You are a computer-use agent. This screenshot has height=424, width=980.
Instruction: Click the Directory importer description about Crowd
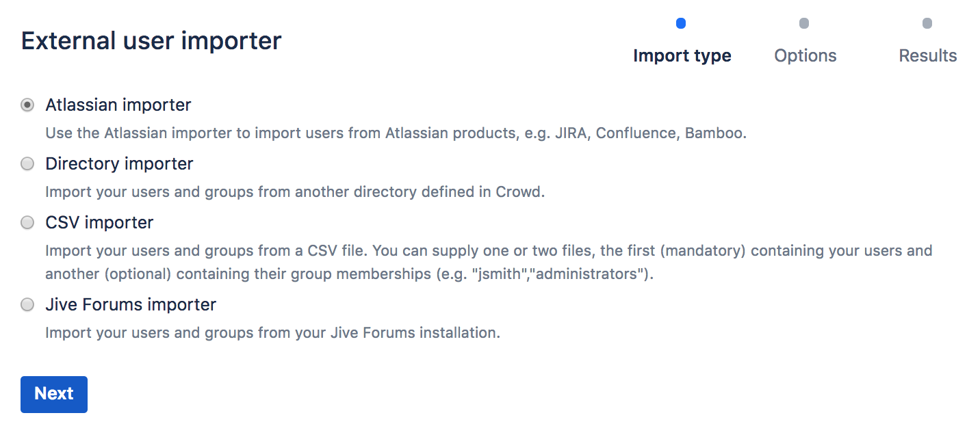click(295, 192)
